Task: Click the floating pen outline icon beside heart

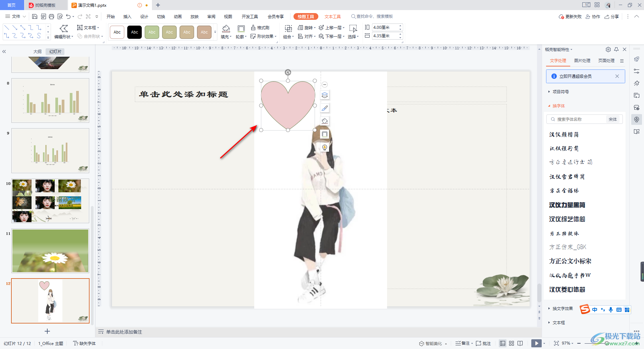Action: (x=325, y=108)
